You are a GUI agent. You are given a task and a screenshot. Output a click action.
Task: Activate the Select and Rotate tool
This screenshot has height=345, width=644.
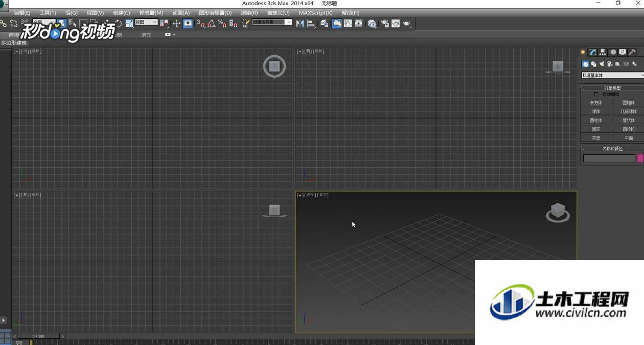tap(118, 23)
